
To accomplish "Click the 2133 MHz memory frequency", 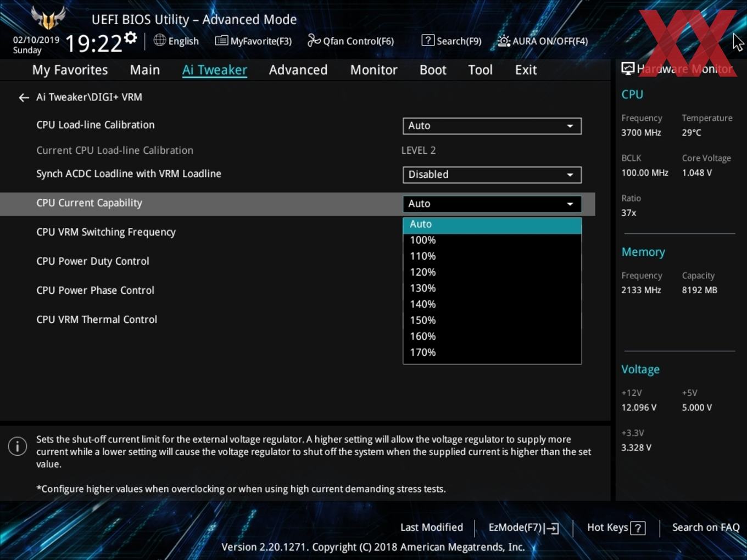I will click(x=641, y=290).
